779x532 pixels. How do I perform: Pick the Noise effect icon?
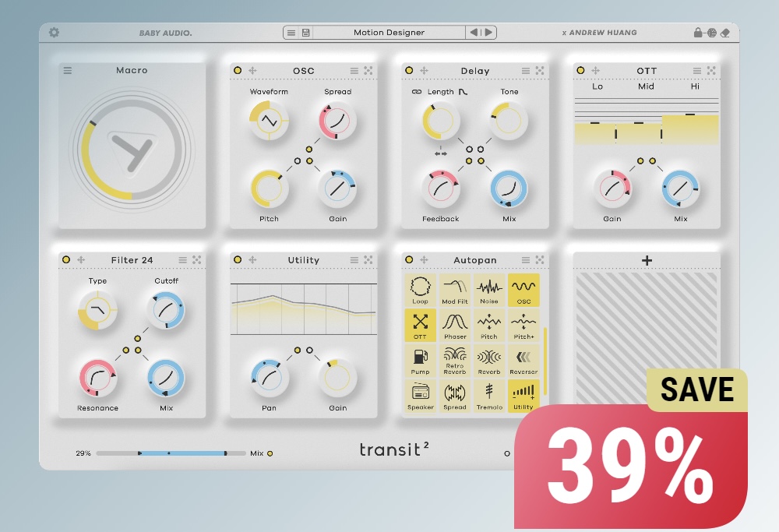point(489,290)
